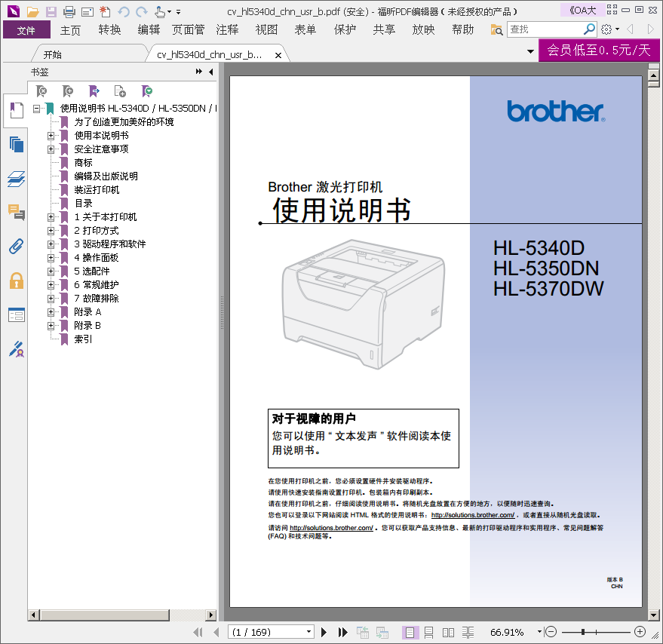Click the delete bookmark icon in bookmarks toolbar

click(41, 91)
